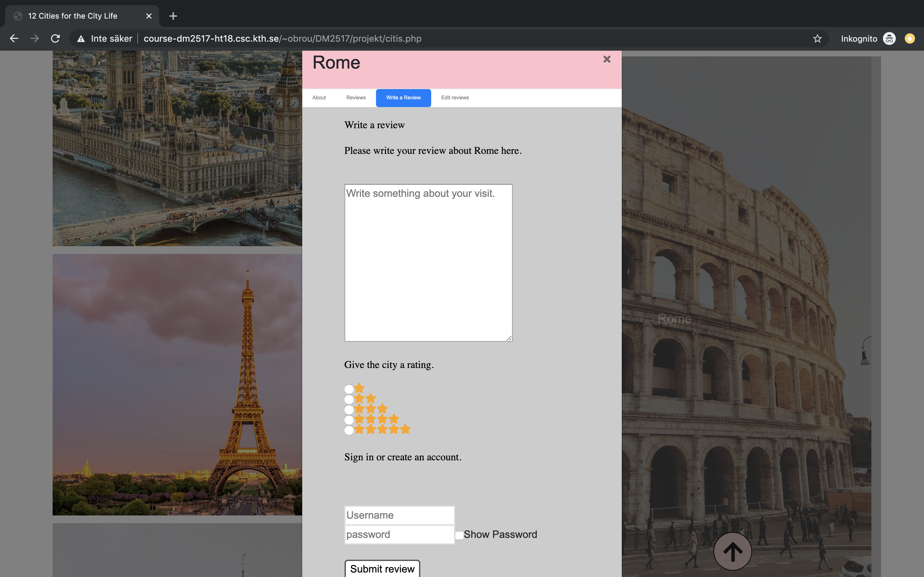924x577 pixels.
Task: Click the browser back arrow
Action: (14, 38)
